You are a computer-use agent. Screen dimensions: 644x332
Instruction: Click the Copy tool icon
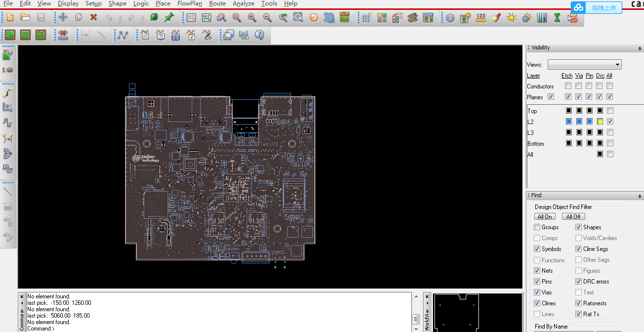[78, 18]
